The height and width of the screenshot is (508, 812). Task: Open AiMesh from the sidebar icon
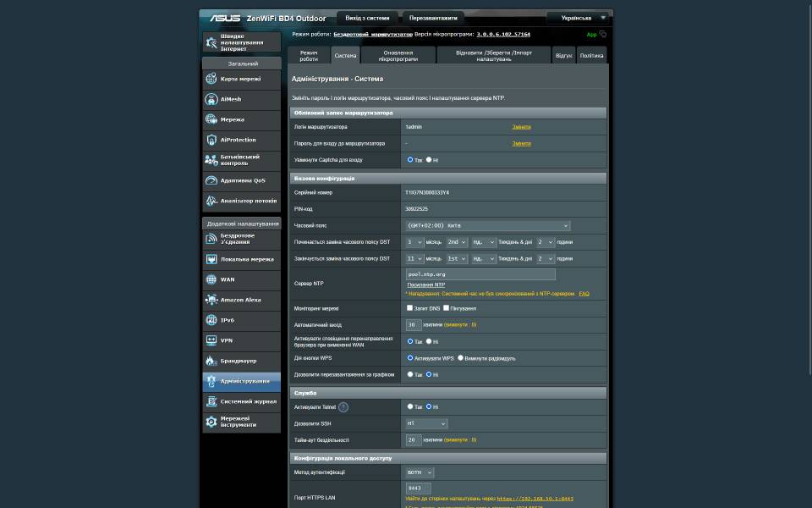tap(211, 99)
